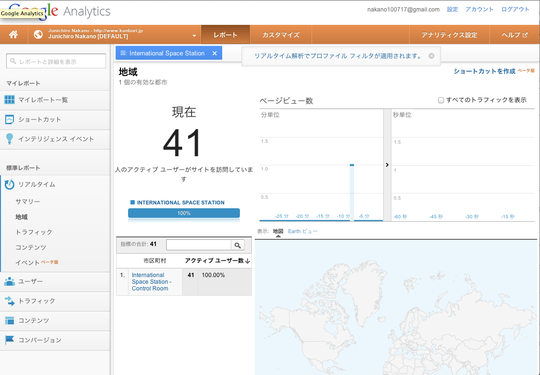Click the コンテンツ page icon in standard reports
The height and width of the screenshot is (375, 540).
[9, 321]
